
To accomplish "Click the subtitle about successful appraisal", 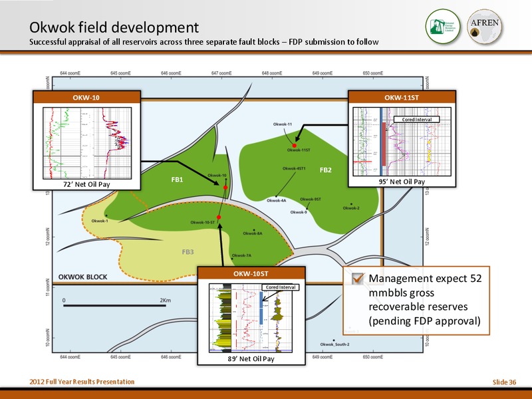I will click(x=204, y=42).
